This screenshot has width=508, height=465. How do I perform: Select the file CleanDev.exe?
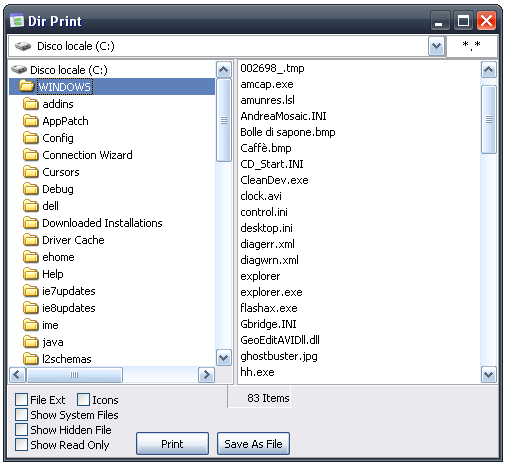pyautogui.click(x=274, y=180)
